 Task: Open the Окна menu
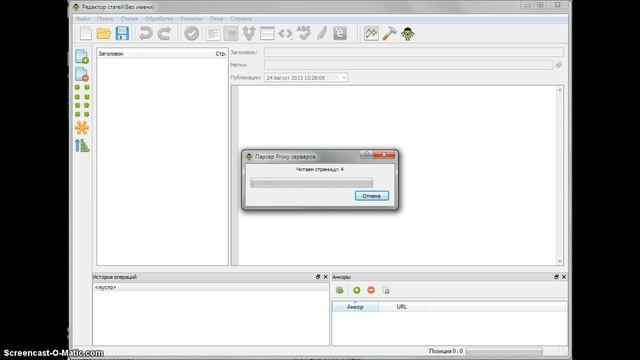point(216,19)
